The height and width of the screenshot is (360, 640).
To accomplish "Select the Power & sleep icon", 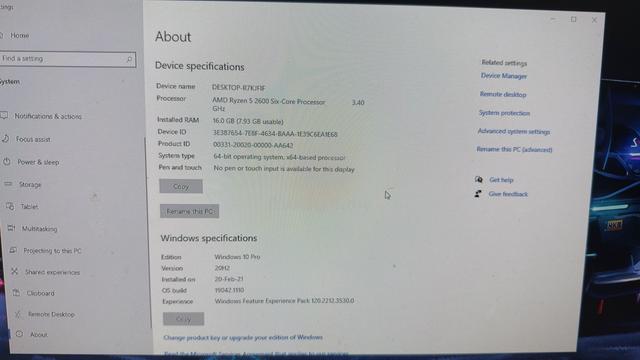I will (7, 162).
